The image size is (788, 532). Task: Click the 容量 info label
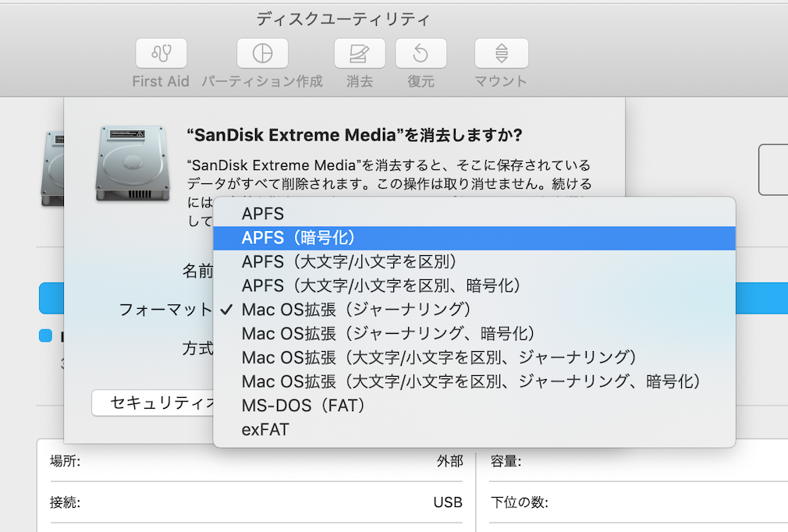506,461
